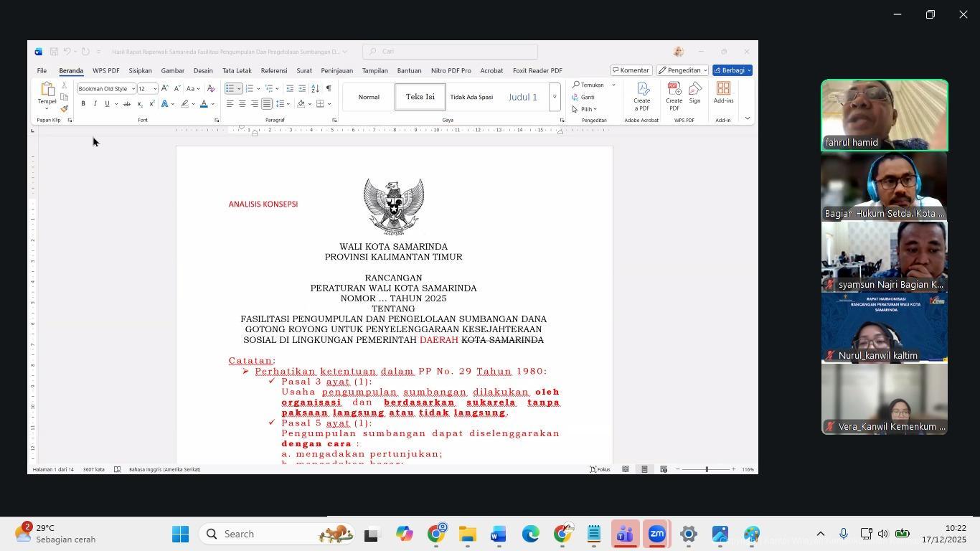Click the Format Painter brush icon
The width and height of the screenshot is (980, 551).
click(x=64, y=109)
